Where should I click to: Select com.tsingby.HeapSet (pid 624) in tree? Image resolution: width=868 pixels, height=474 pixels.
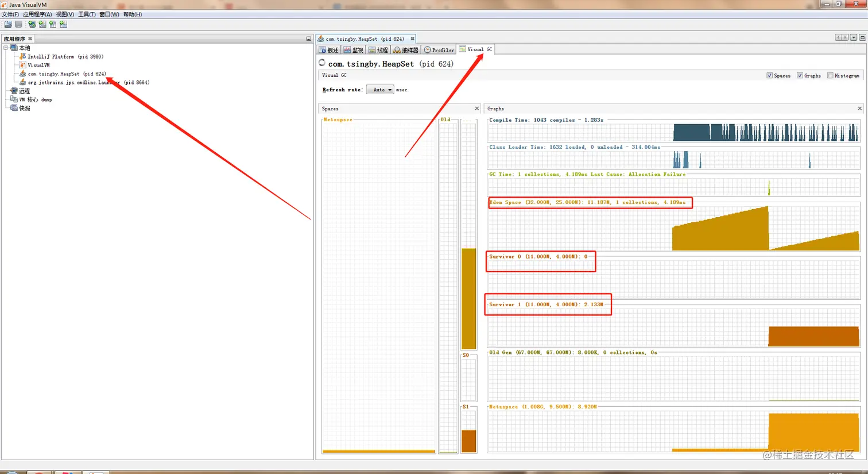[x=67, y=74]
